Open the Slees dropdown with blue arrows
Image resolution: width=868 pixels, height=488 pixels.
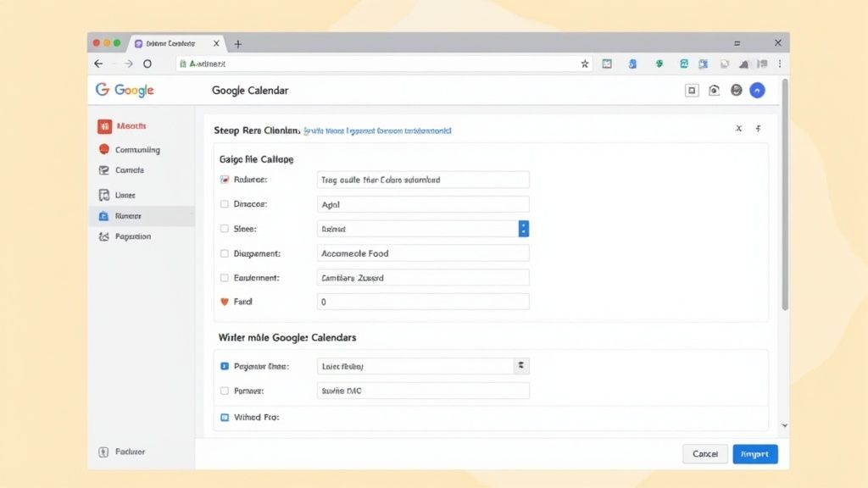(x=523, y=229)
